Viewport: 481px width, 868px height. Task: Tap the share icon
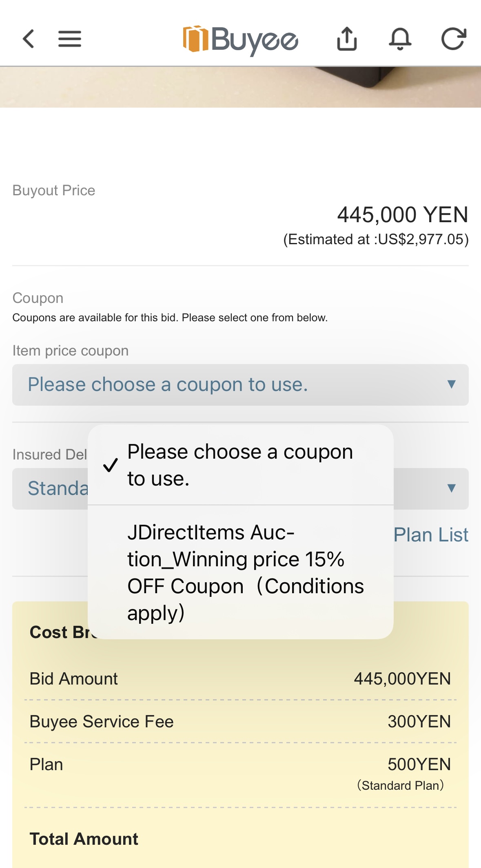click(x=347, y=39)
